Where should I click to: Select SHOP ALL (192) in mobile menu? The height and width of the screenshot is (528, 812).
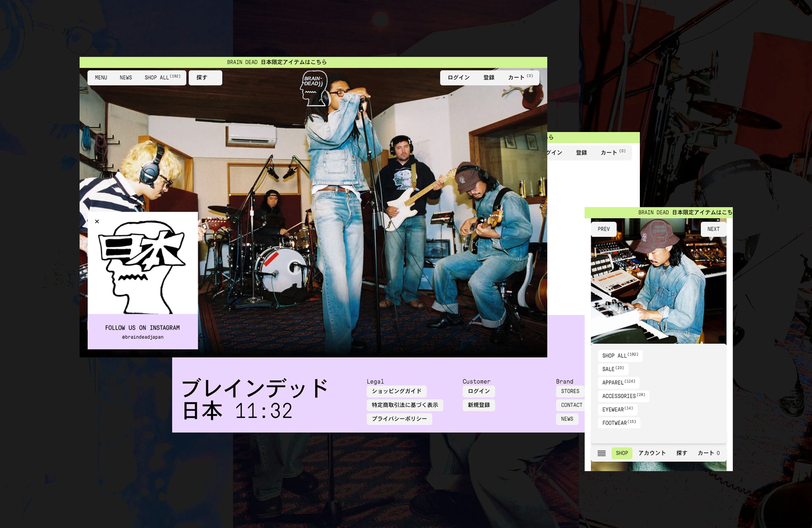620,356
